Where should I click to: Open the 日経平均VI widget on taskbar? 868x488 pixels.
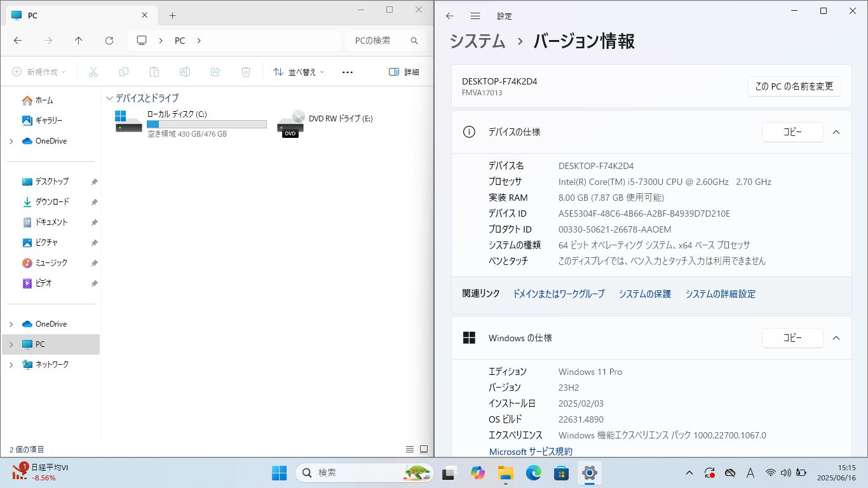click(x=41, y=472)
